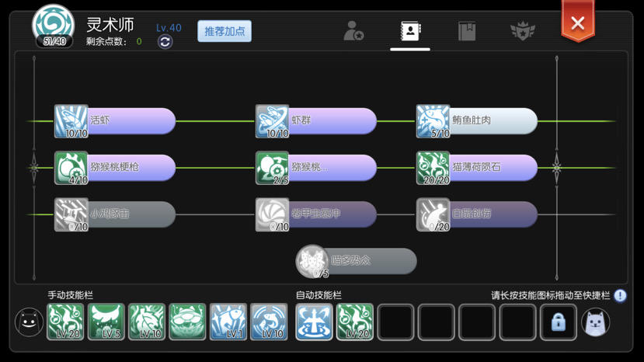The width and height of the screenshot is (644, 362).
Task: Open the winged crown badge tab
Action: (523, 31)
